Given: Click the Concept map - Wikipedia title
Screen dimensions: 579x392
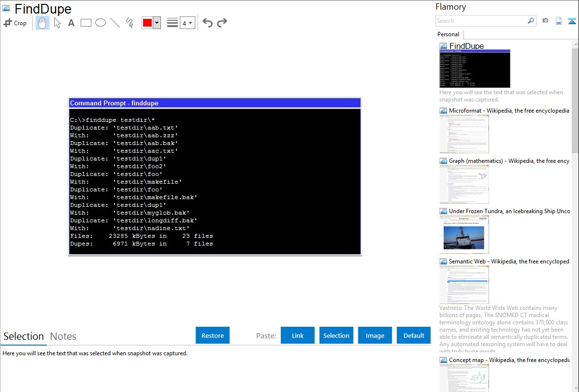Looking at the screenshot, I should 509,360.
